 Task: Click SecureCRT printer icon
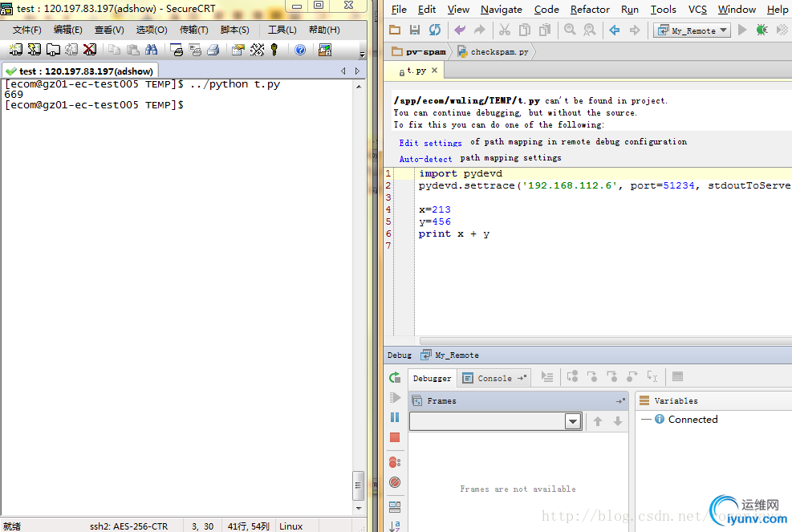(x=213, y=50)
